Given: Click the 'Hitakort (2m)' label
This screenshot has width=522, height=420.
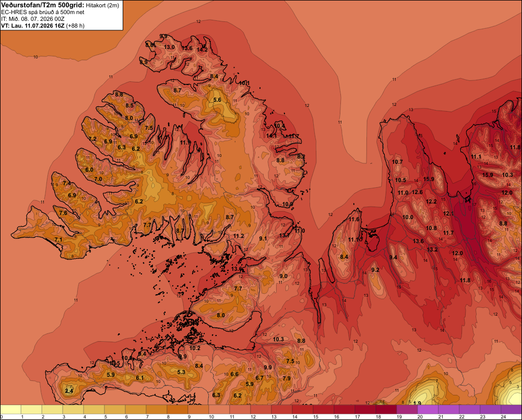Looking at the screenshot, I should [x=102, y=5].
